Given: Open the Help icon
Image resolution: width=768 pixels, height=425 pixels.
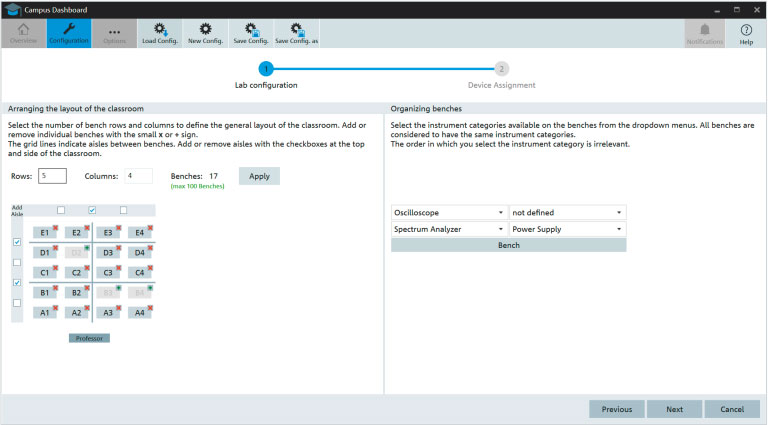Looking at the screenshot, I should pyautogui.click(x=746, y=33).
